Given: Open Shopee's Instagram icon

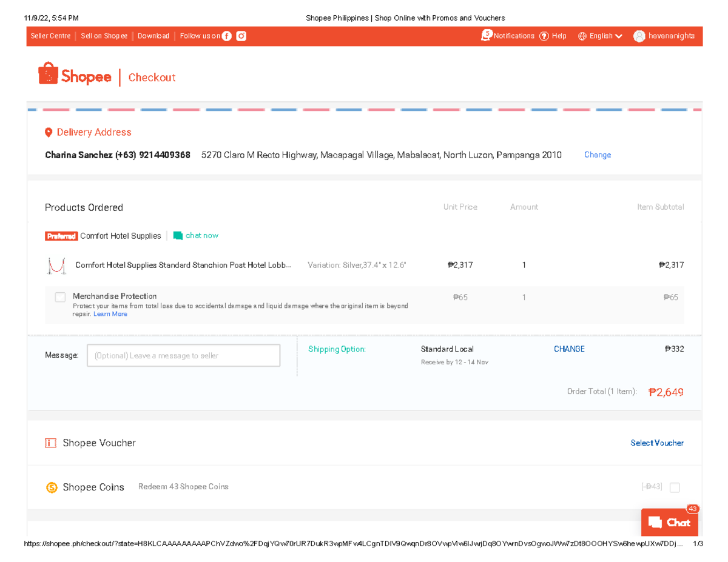Looking at the screenshot, I should pos(241,36).
